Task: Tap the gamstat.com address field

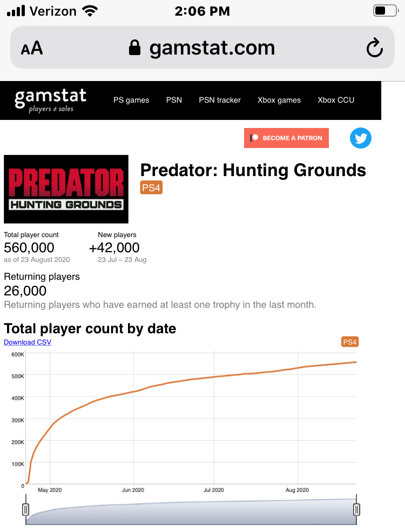Action: coord(212,49)
